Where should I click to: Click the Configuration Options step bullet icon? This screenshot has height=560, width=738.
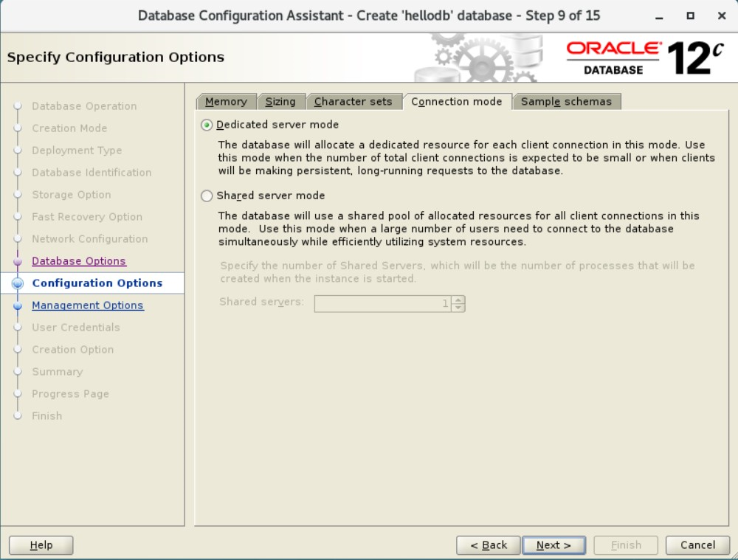[18, 283]
